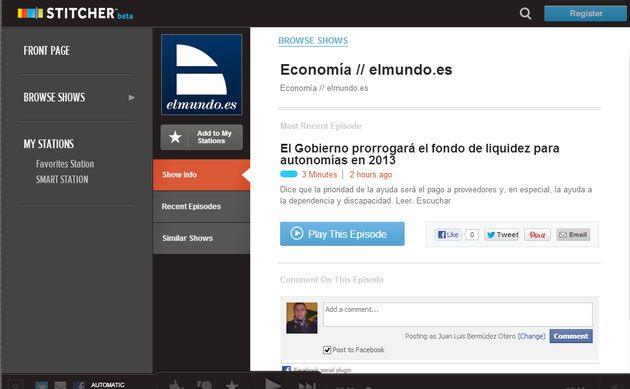630x389 pixels.
Task: Share the episode using the Tweet button
Action: click(x=502, y=235)
